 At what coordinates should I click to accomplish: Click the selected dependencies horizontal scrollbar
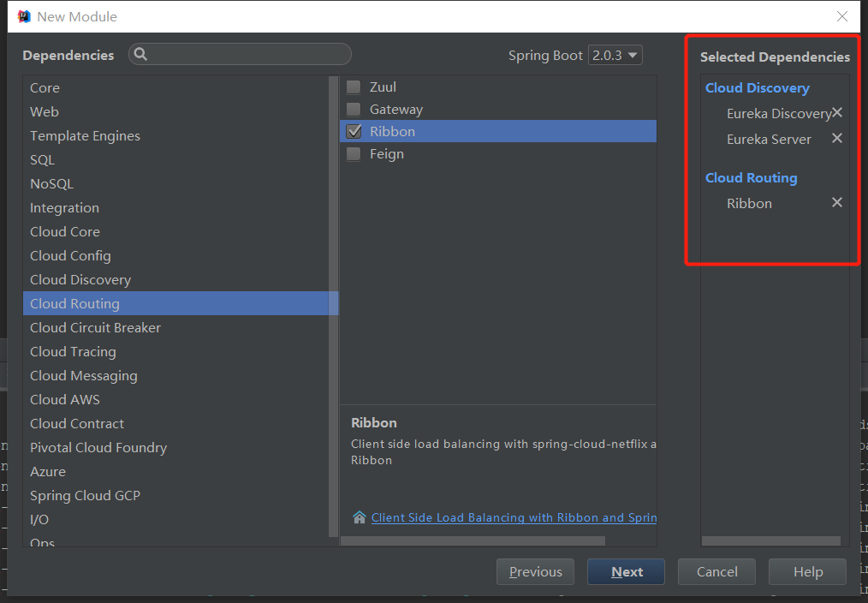click(770, 541)
